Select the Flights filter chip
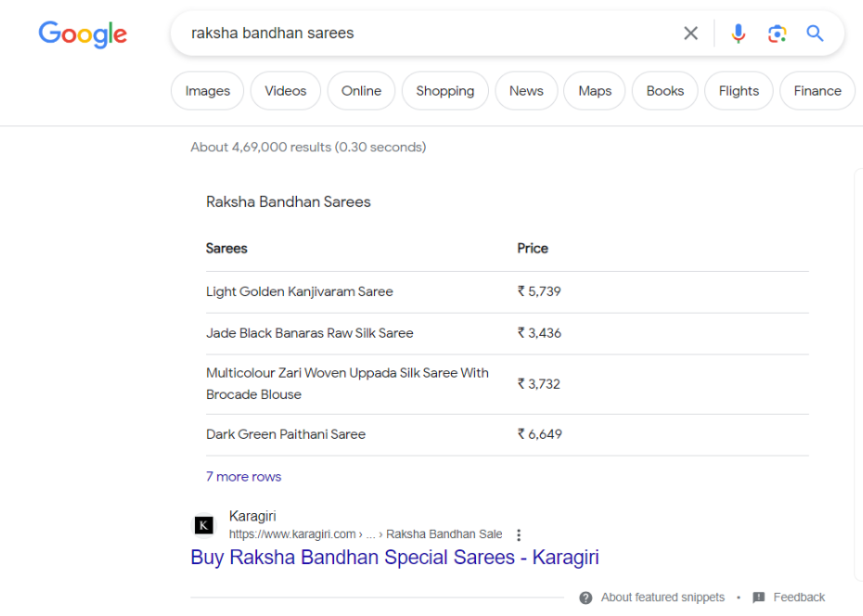863x616 pixels. click(x=739, y=91)
